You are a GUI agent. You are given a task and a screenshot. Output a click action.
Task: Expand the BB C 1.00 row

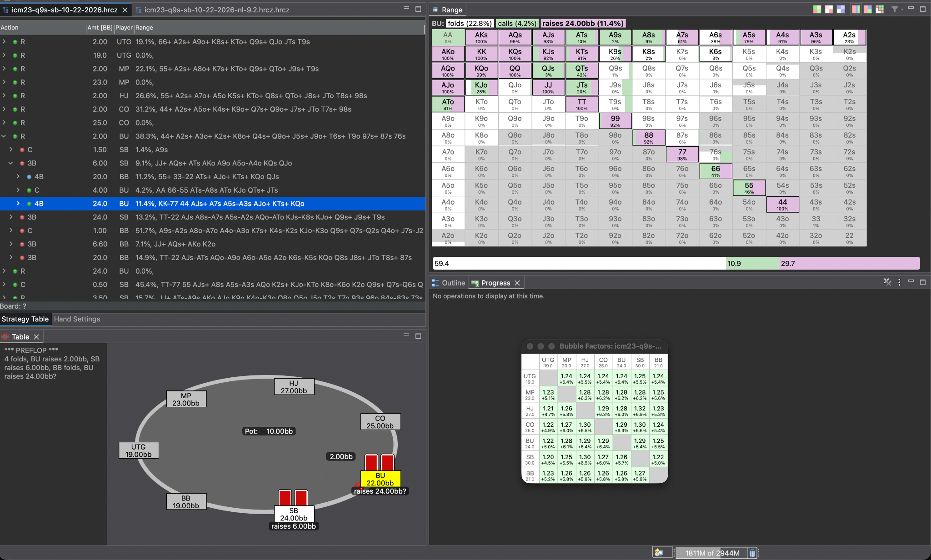(x=11, y=230)
